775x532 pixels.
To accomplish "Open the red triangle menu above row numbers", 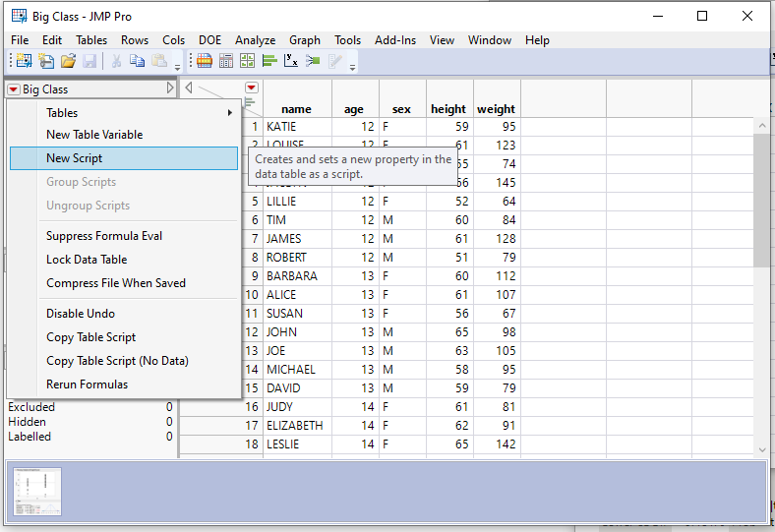I will point(252,88).
